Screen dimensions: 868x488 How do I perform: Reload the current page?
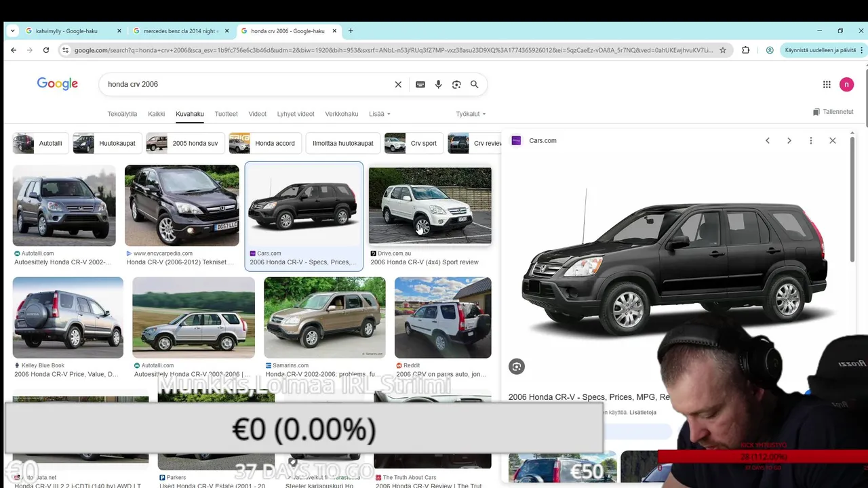[x=46, y=50]
